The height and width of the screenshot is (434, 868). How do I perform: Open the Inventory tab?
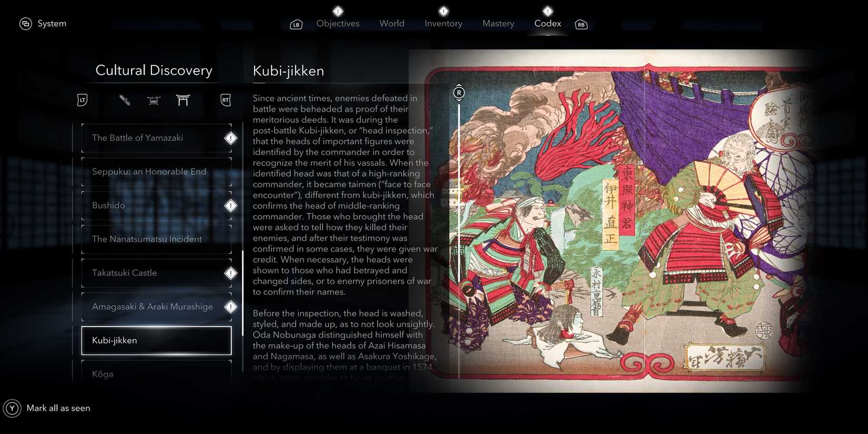click(x=443, y=24)
